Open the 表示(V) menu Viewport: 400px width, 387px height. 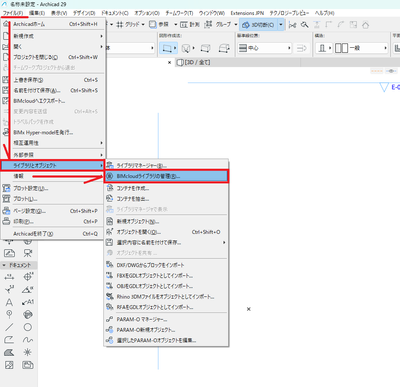[x=59, y=13]
